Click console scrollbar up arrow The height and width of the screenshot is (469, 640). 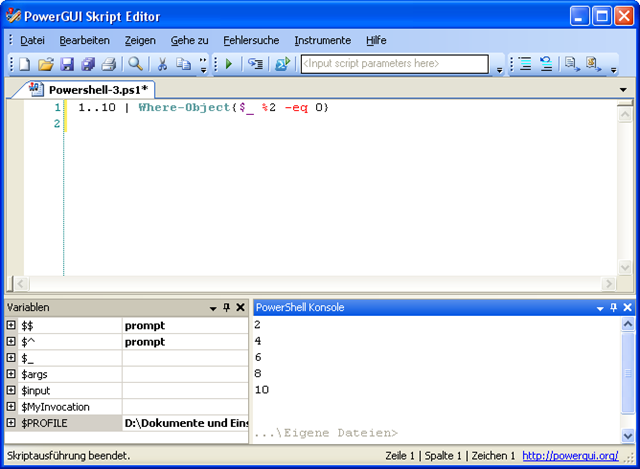click(x=627, y=324)
